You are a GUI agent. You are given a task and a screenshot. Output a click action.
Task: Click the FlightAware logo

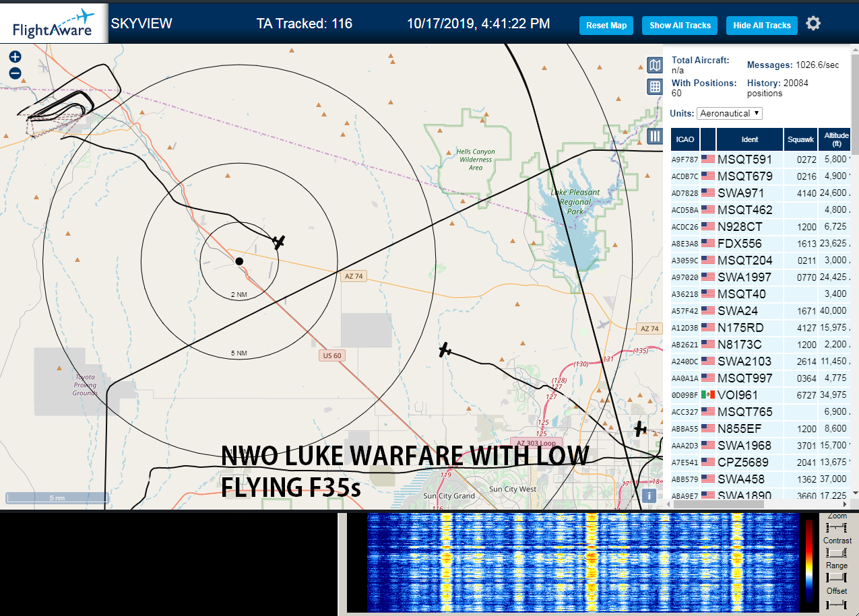tap(54, 24)
